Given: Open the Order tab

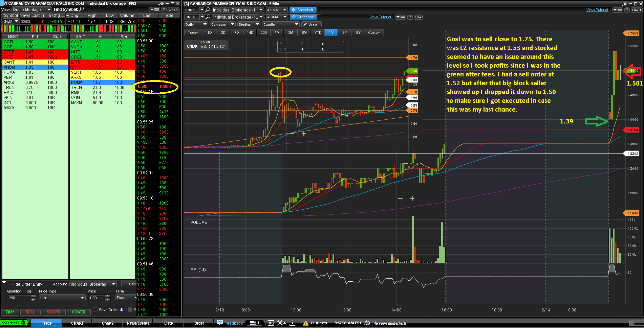Looking at the screenshot, I should (x=199, y=323).
